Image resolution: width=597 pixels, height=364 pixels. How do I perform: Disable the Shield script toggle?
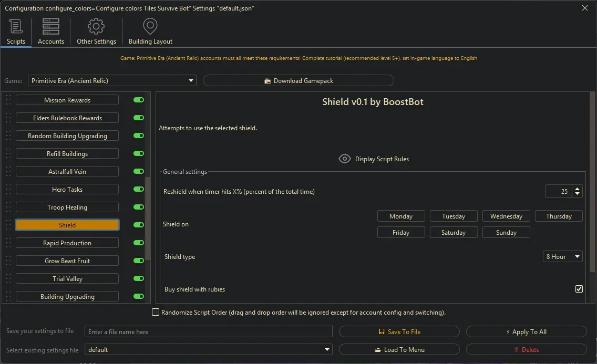(x=138, y=225)
